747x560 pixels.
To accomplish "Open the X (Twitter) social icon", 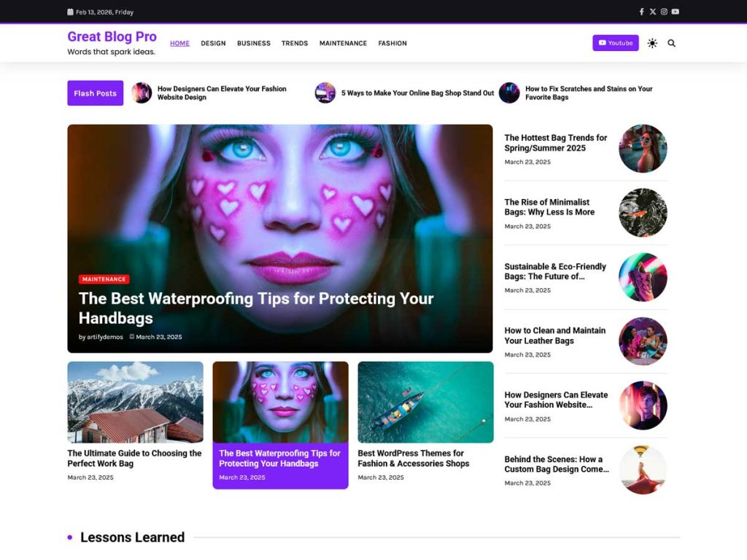I will click(x=653, y=12).
